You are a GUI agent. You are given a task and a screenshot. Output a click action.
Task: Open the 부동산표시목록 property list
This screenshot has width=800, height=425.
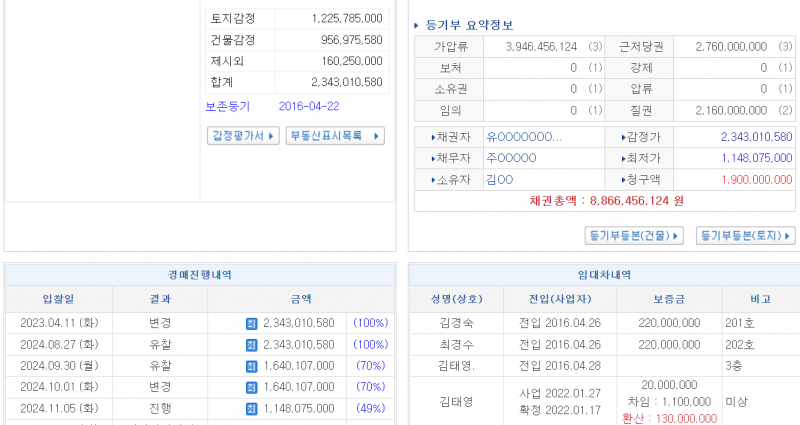pyautogui.click(x=335, y=136)
